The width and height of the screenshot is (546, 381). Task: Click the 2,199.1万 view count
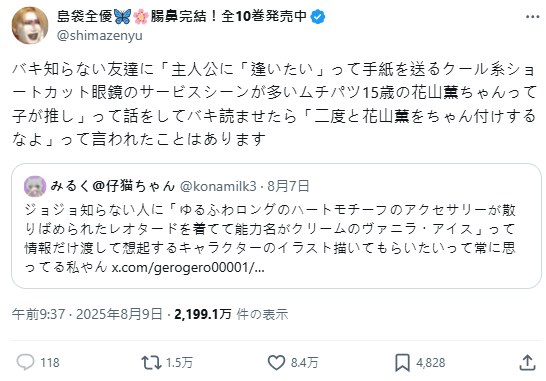tap(203, 314)
